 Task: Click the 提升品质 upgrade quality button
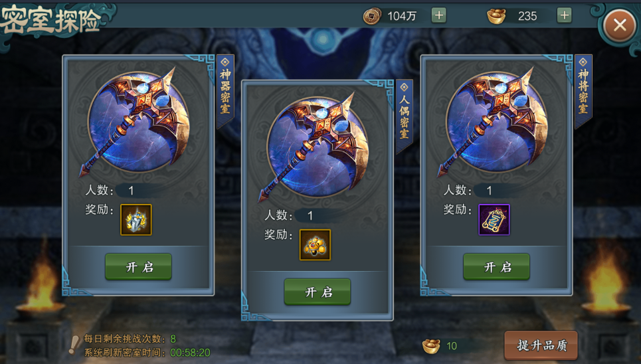tap(541, 345)
